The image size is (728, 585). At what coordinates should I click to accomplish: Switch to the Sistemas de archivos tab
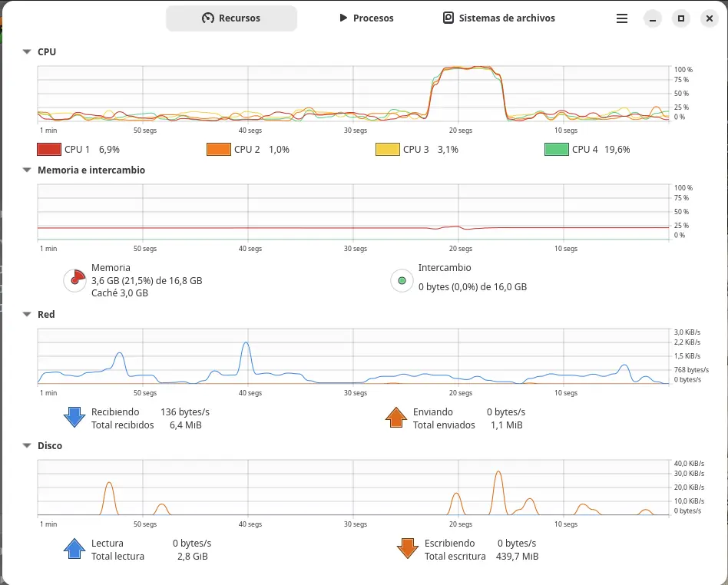(x=498, y=18)
